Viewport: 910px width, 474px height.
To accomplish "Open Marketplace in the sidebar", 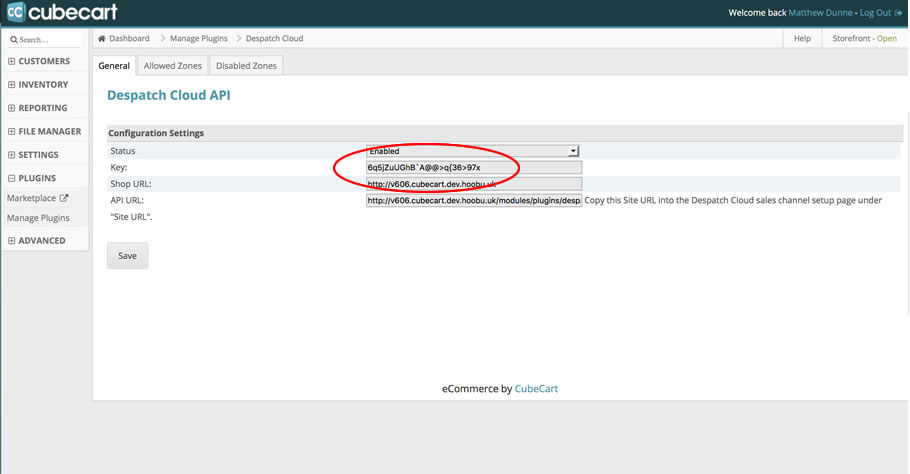I will point(31,198).
